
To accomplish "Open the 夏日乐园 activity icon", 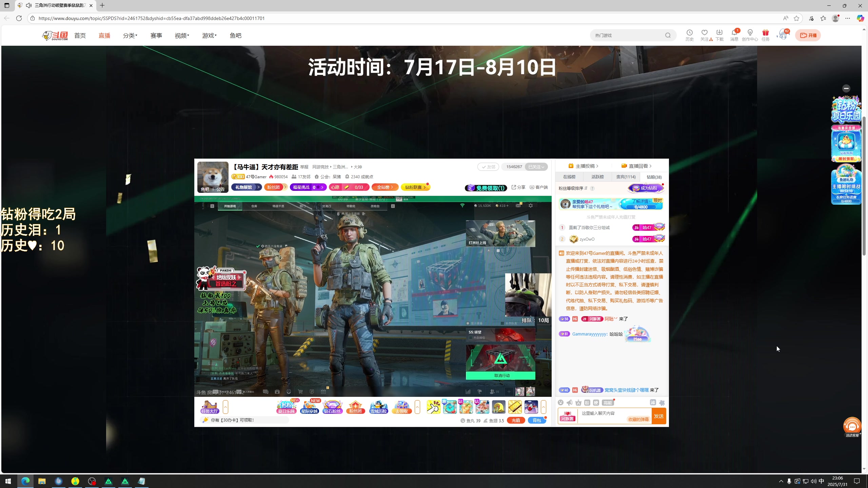I will pos(287,407).
